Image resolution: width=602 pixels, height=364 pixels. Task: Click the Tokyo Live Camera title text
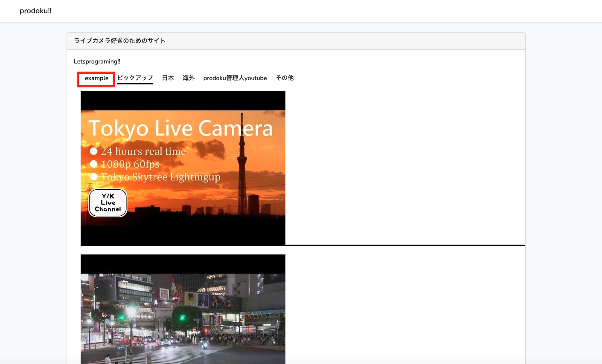click(x=181, y=129)
